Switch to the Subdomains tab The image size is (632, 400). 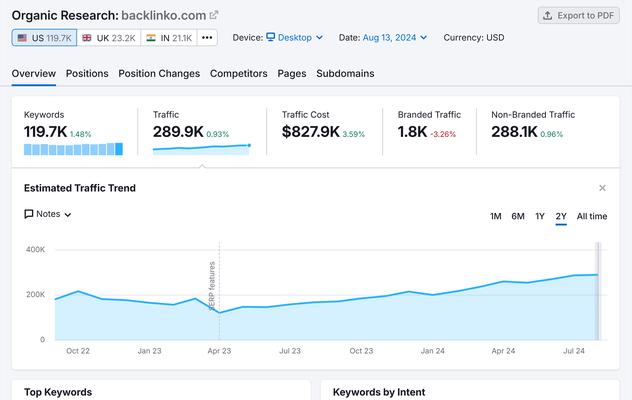345,73
